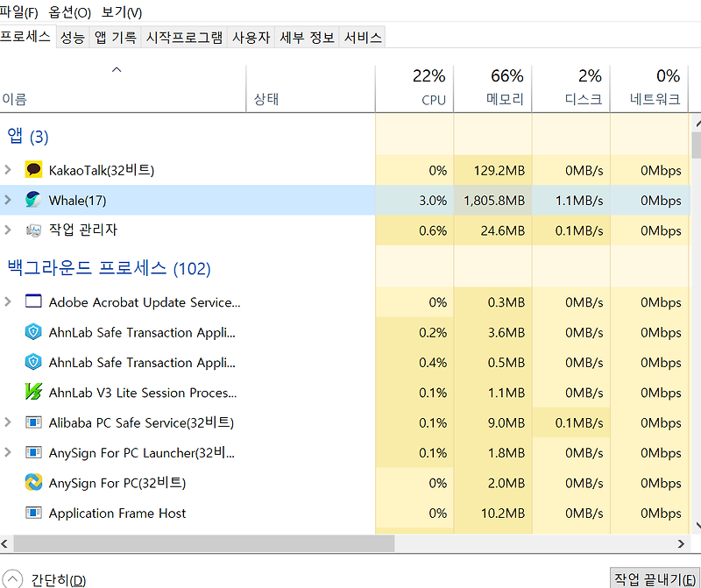The width and height of the screenshot is (701, 588).
Task: Click the AhnLab Safe Transaction shield icon at 3.6MB
Action: 33,332
